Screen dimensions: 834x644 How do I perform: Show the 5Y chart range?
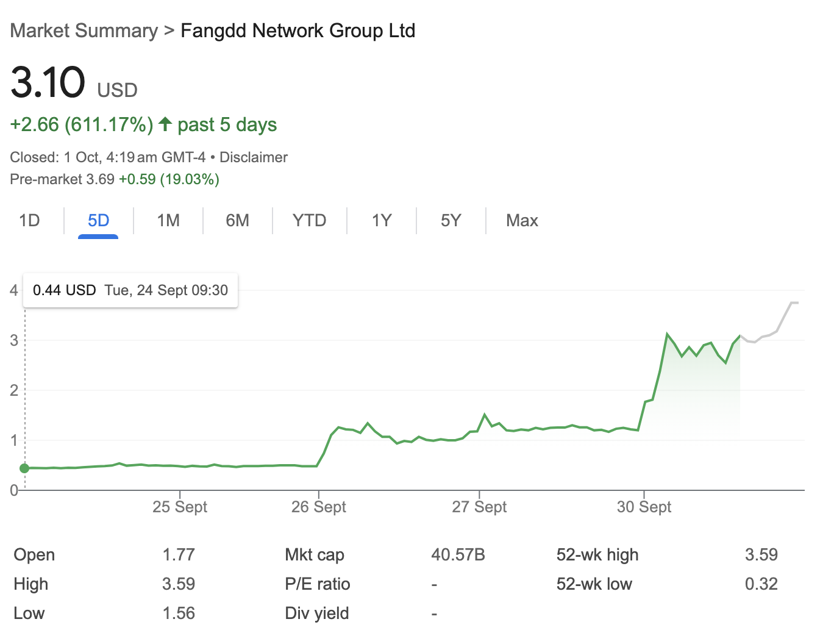tap(451, 220)
